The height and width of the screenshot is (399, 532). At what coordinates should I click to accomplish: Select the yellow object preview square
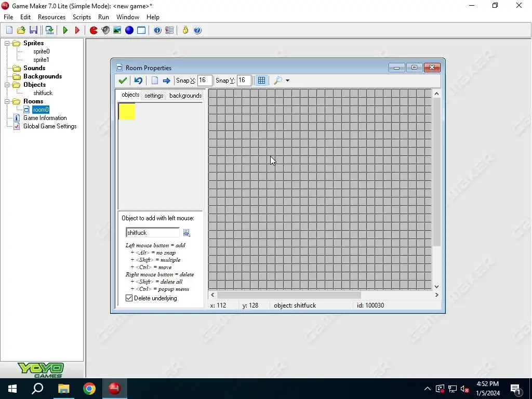[127, 111]
